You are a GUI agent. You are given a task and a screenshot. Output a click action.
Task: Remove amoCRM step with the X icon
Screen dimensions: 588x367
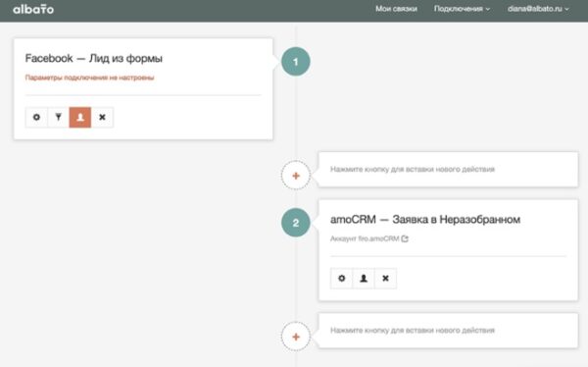tap(385, 279)
